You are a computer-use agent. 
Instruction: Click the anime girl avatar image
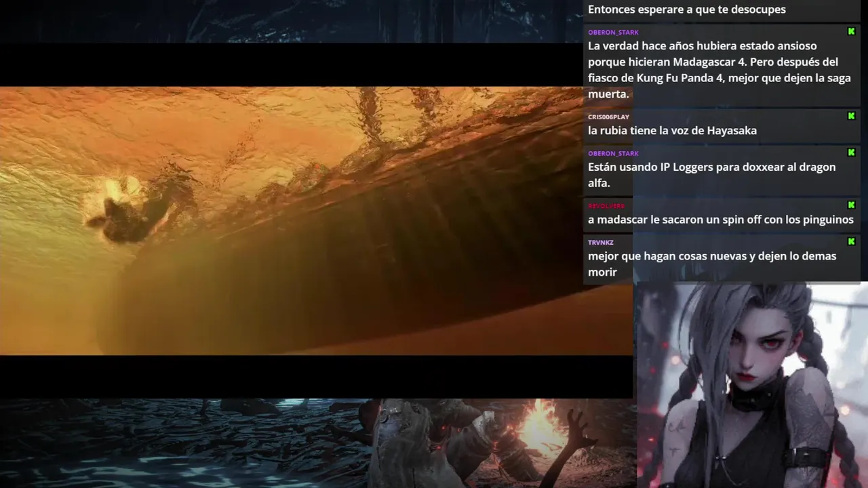pyautogui.click(x=751, y=385)
